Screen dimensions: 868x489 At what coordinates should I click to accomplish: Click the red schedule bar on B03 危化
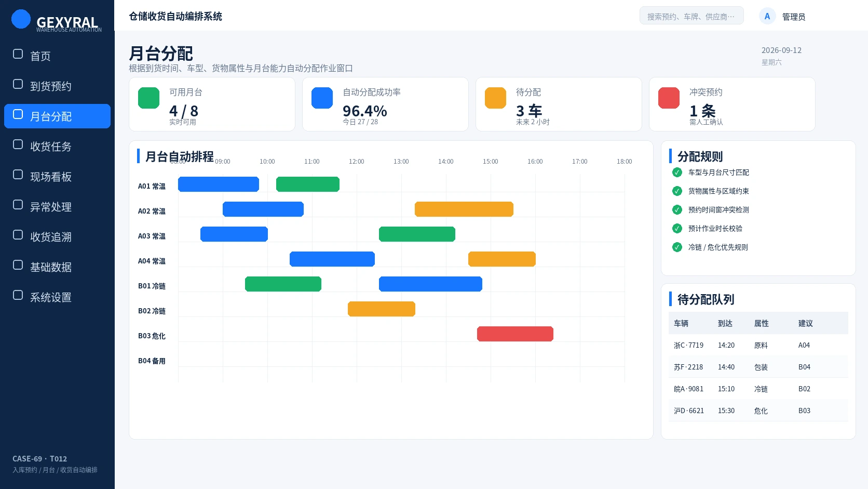tap(515, 334)
